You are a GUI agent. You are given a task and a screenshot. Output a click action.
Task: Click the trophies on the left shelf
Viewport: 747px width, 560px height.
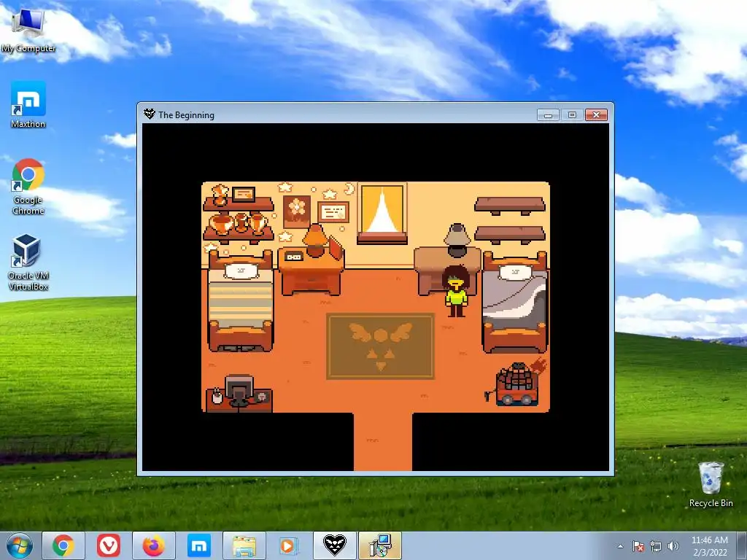(x=239, y=223)
